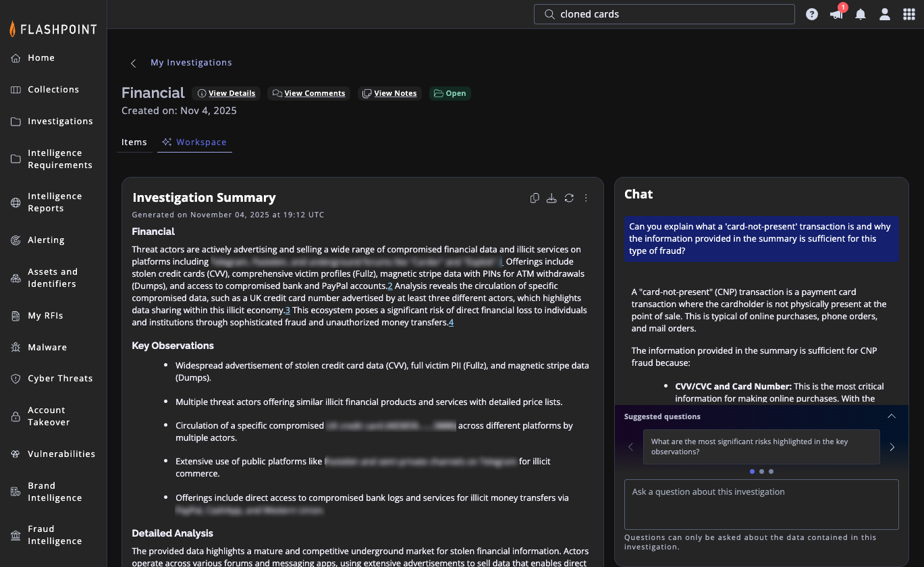Select the Workspace tab
Image resolution: width=924 pixels, height=567 pixels.
pyautogui.click(x=195, y=142)
